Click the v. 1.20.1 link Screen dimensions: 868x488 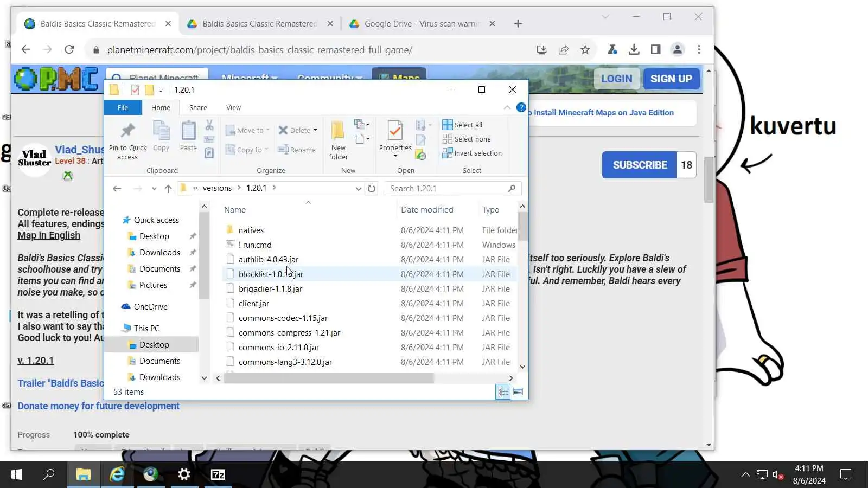tap(36, 361)
